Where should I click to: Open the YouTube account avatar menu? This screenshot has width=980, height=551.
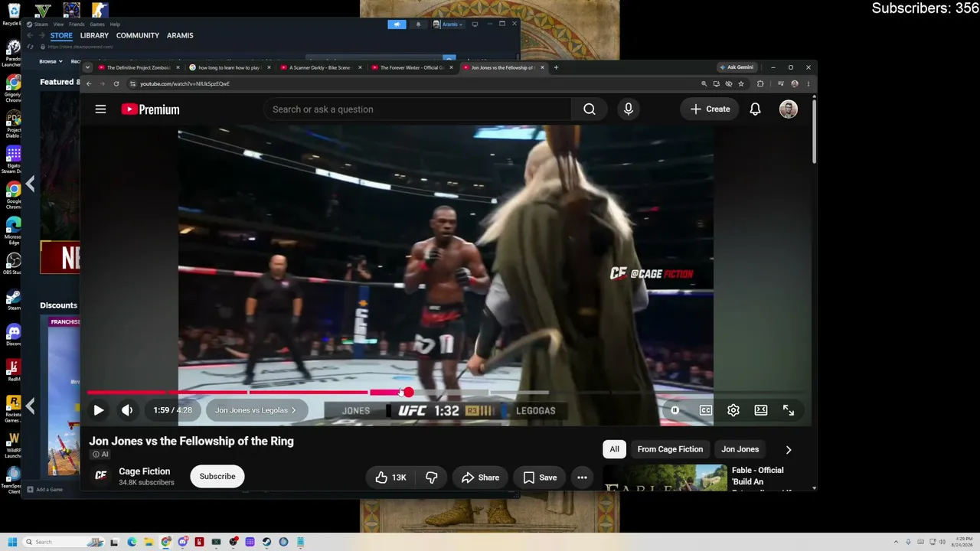pyautogui.click(x=789, y=109)
